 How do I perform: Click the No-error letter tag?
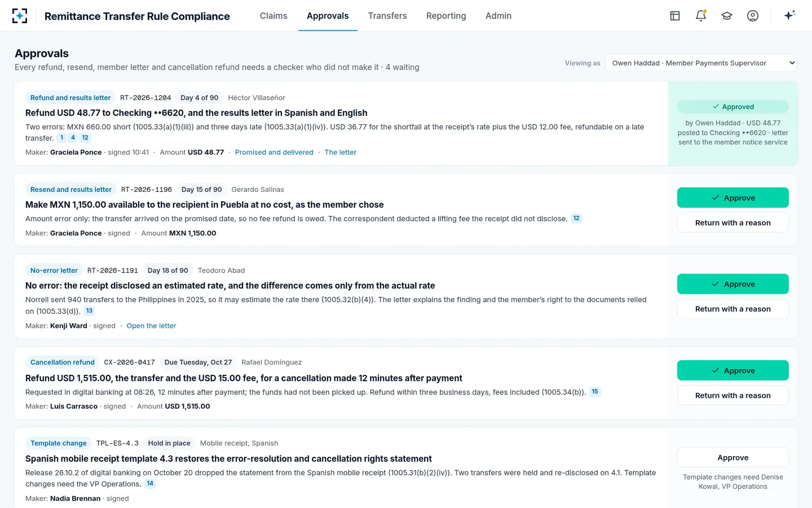(54, 270)
